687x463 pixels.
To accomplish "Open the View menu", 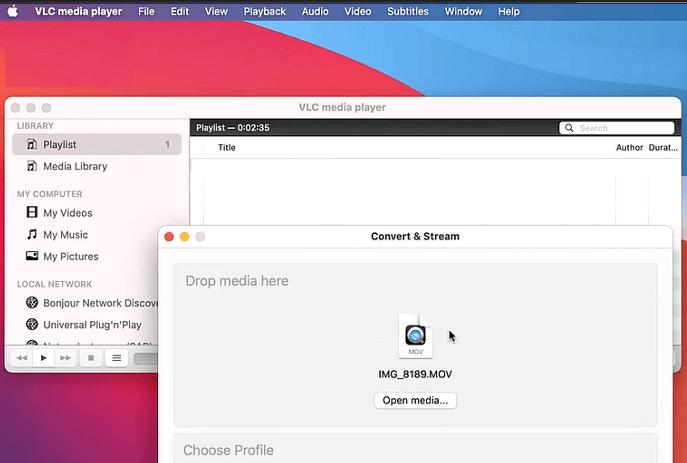I will (216, 11).
